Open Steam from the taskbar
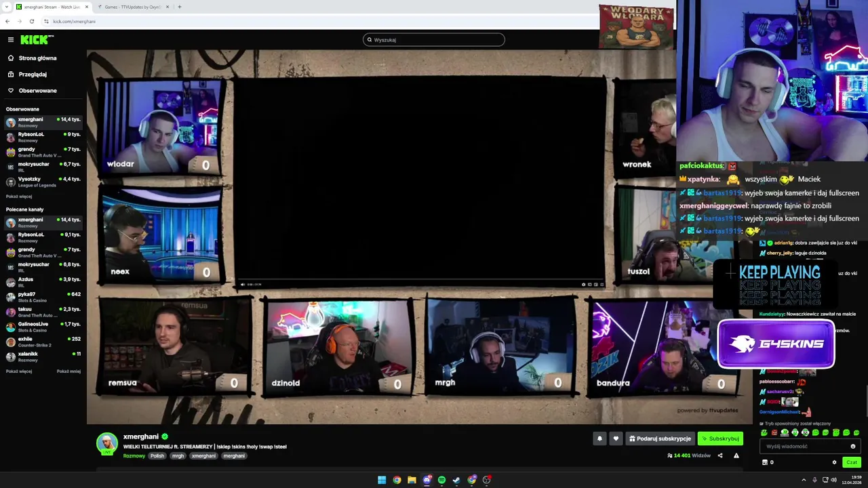This screenshot has height=488, width=868. pos(456,480)
